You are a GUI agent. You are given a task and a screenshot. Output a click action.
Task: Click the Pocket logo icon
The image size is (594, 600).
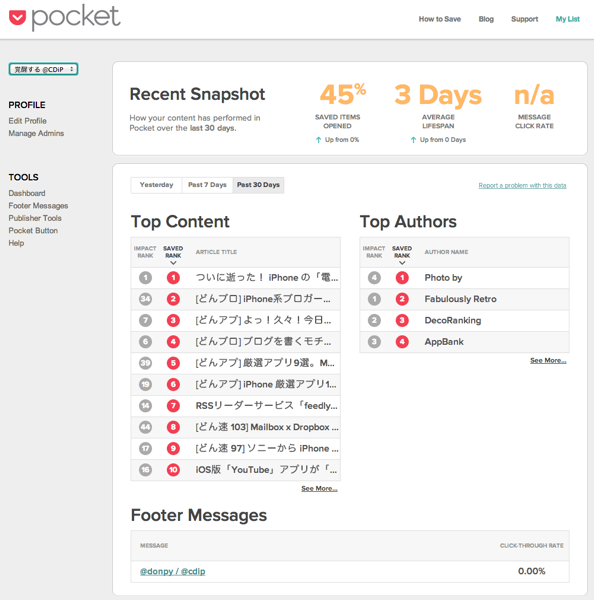(17, 18)
